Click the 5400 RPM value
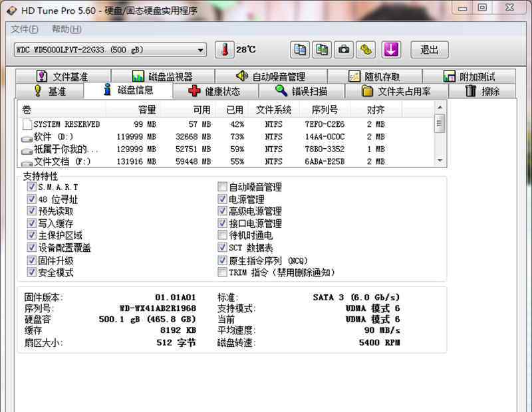This screenshot has width=532, height=412. point(379,342)
